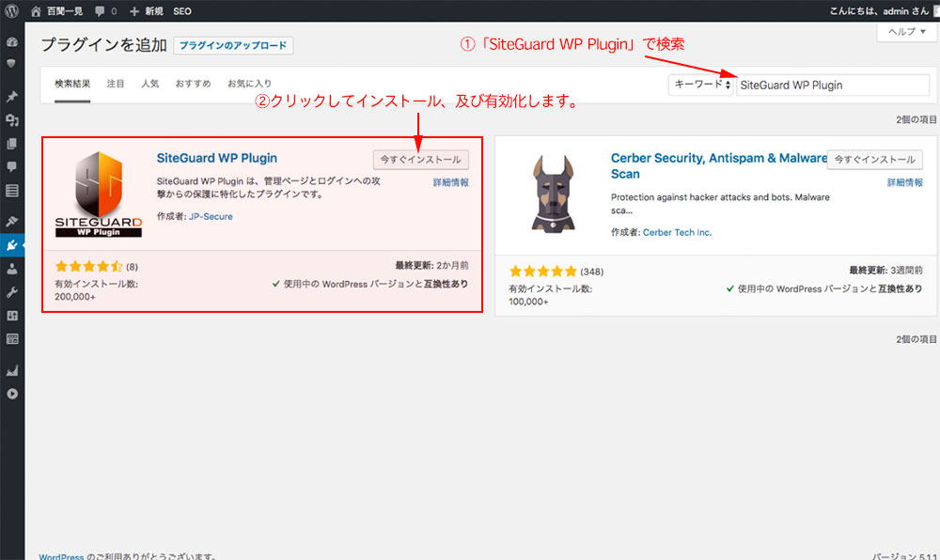Open 詳細情報 for SiteGuard WP Plugin

click(x=451, y=182)
